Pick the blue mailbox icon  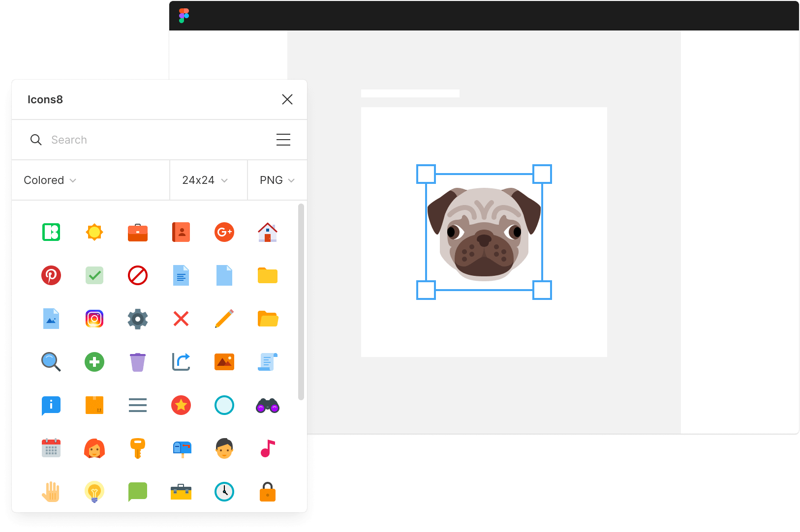tap(182, 448)
